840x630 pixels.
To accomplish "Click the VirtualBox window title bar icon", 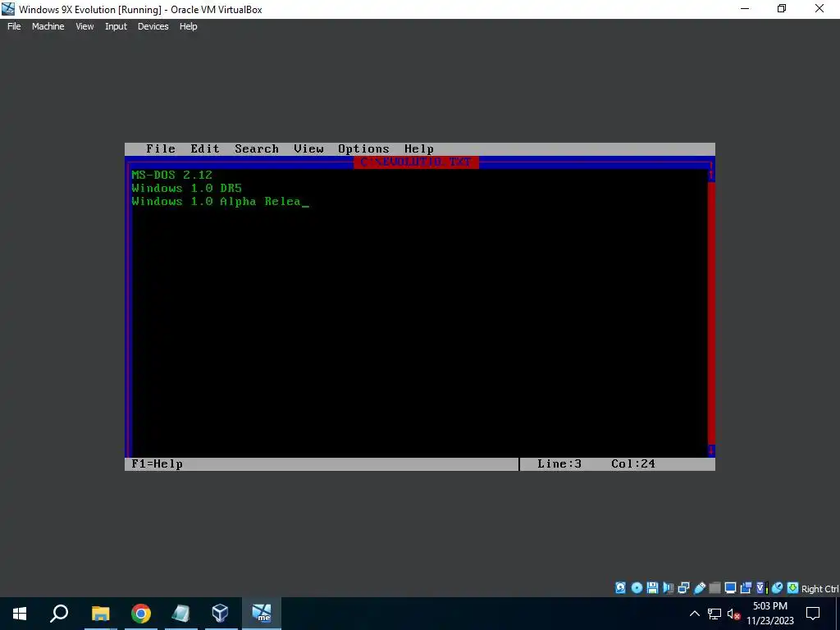I will tap(8, 9).
